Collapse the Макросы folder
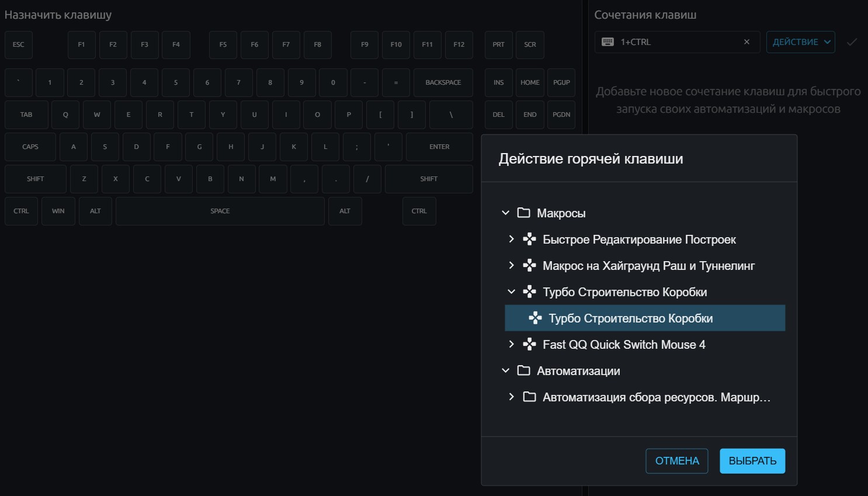The height and width of the screenshot is (496, 868). (506, 213)
